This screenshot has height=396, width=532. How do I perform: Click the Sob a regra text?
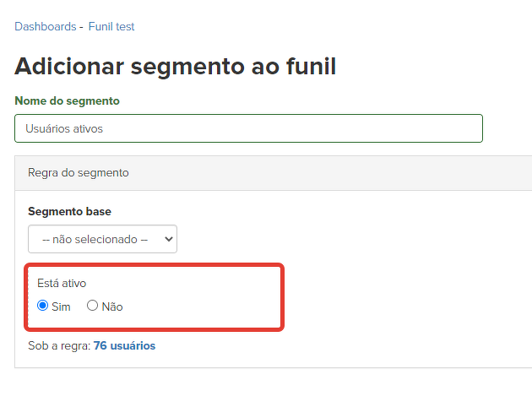pyautogui.click(x=59, y=345)
